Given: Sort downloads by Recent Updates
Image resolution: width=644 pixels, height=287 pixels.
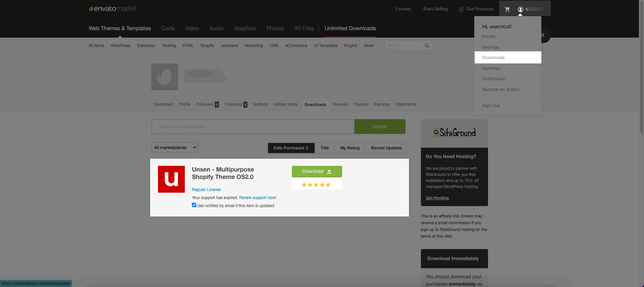Looking at the screenshot, I should click(386, 148).
